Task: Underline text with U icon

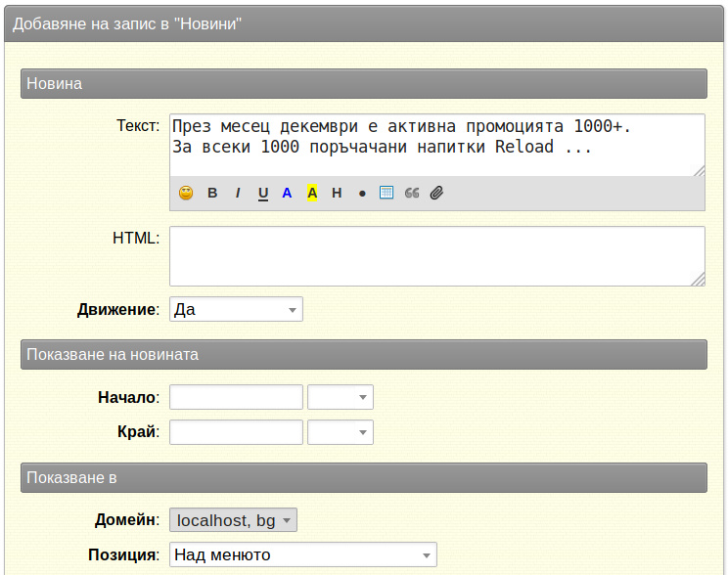Action: tap(263, 193)
